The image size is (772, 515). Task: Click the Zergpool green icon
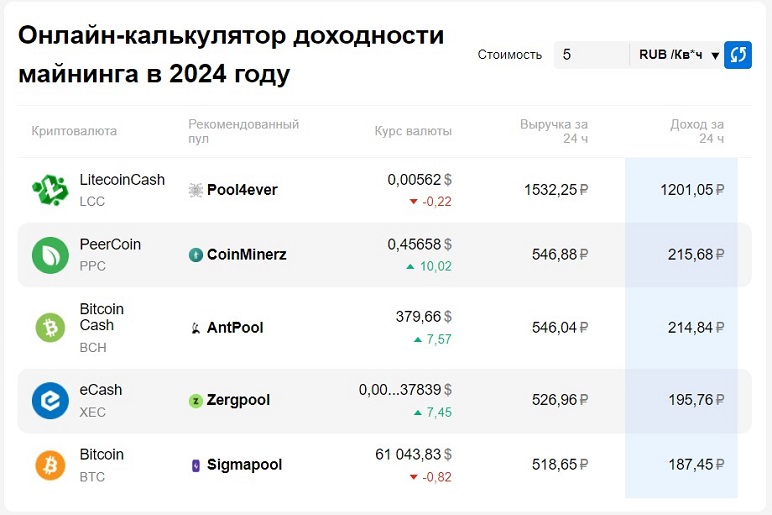pos(195,401)
